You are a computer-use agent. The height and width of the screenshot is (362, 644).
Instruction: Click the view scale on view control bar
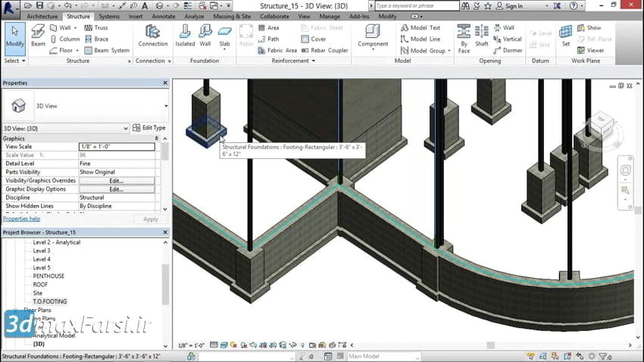(191, 345)
